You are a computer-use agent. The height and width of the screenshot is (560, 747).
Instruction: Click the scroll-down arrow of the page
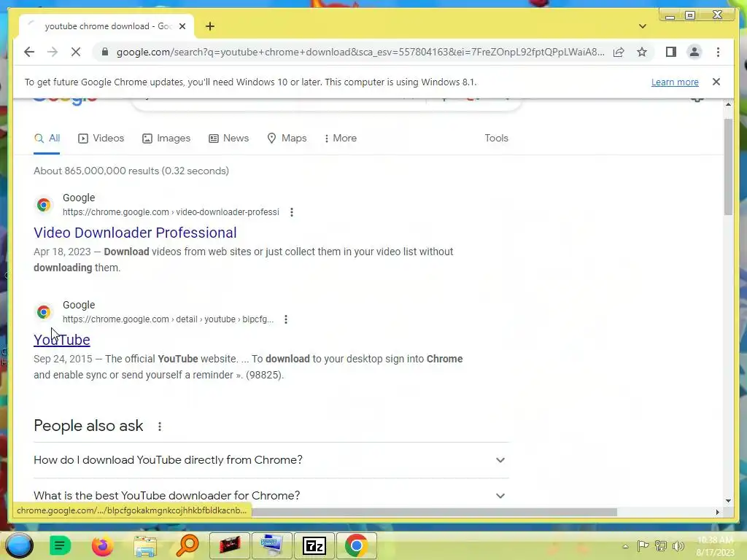[x=728, y=500]
